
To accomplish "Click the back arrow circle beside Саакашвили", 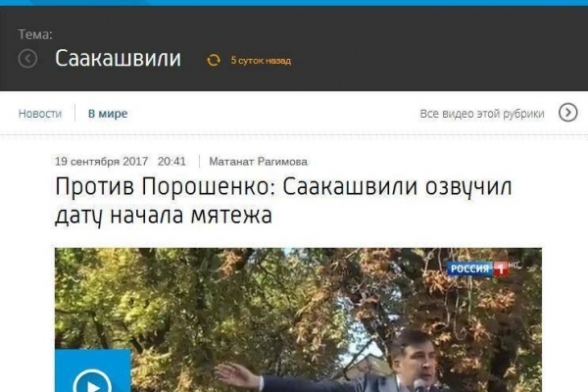I will (x=27, y=59).
